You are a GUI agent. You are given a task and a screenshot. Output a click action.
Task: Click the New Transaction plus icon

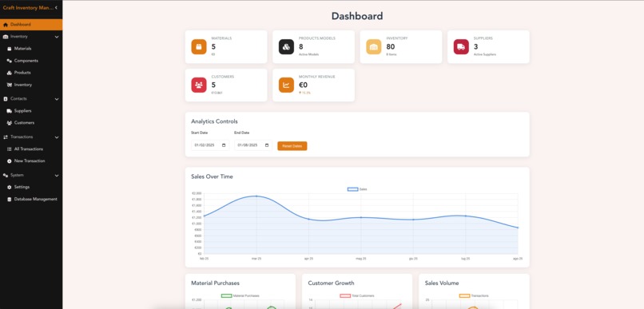click(x=10, y=160)
